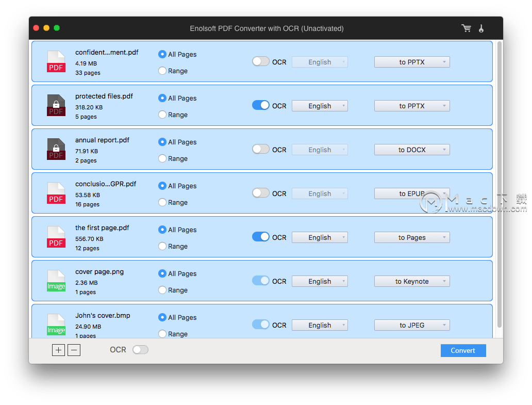Open English language dropdown for protected files.pdf
532x405 pixels.
[x=320, y=106]
